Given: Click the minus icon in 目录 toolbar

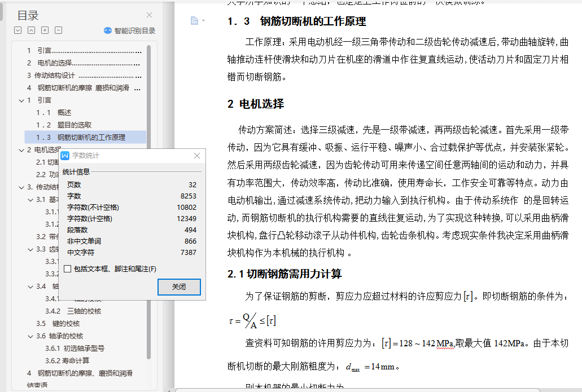Looking at the screenshot, I should click(x=58, y=30).
